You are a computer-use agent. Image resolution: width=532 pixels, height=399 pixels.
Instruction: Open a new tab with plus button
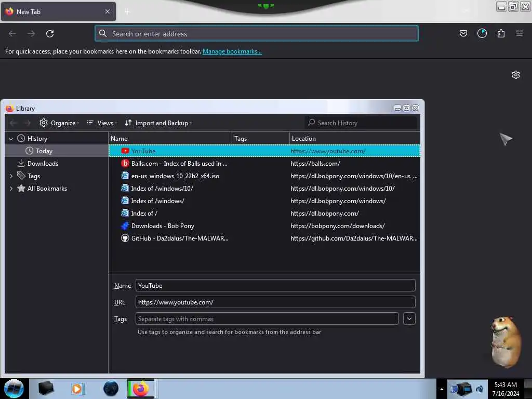click(127, 11)
